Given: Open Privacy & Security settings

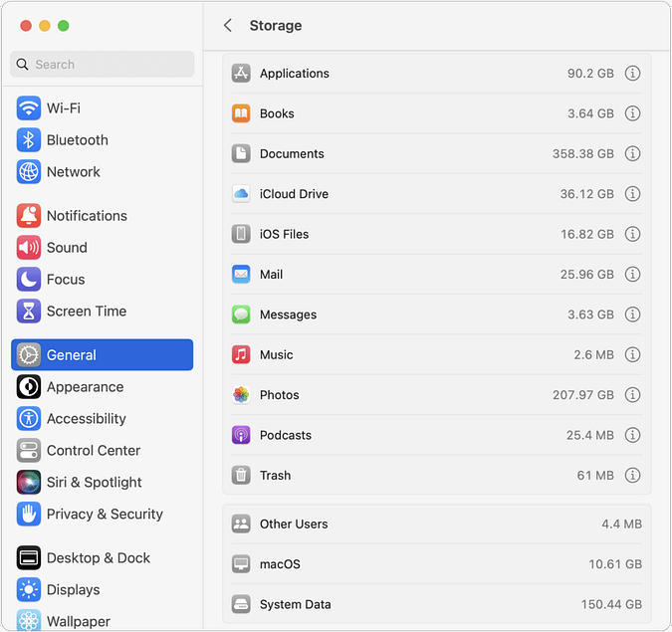Looking at the screenshot, I should pos(104,515).
